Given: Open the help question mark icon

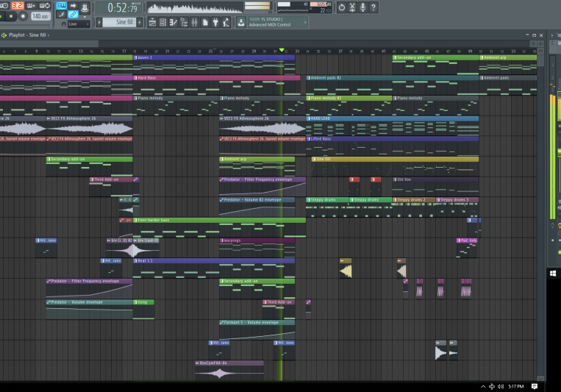Looking at the screenshot, I should [374, 7].
